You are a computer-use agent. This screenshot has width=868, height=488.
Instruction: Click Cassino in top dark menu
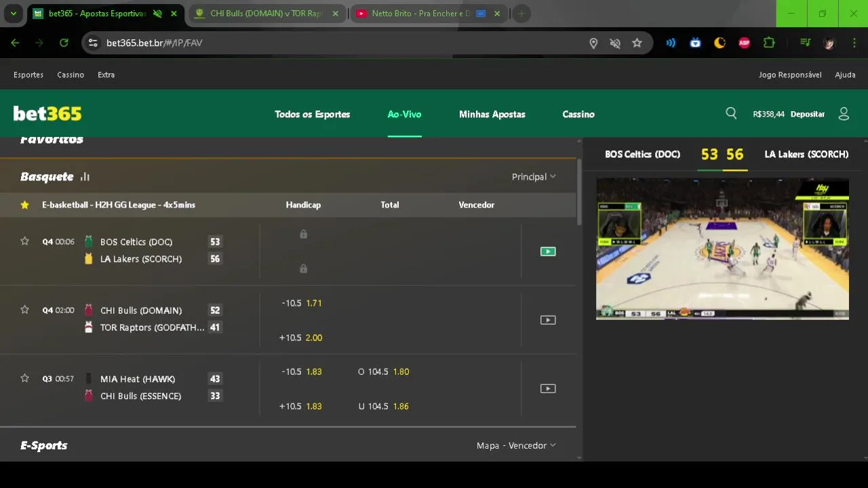[71, 75]
